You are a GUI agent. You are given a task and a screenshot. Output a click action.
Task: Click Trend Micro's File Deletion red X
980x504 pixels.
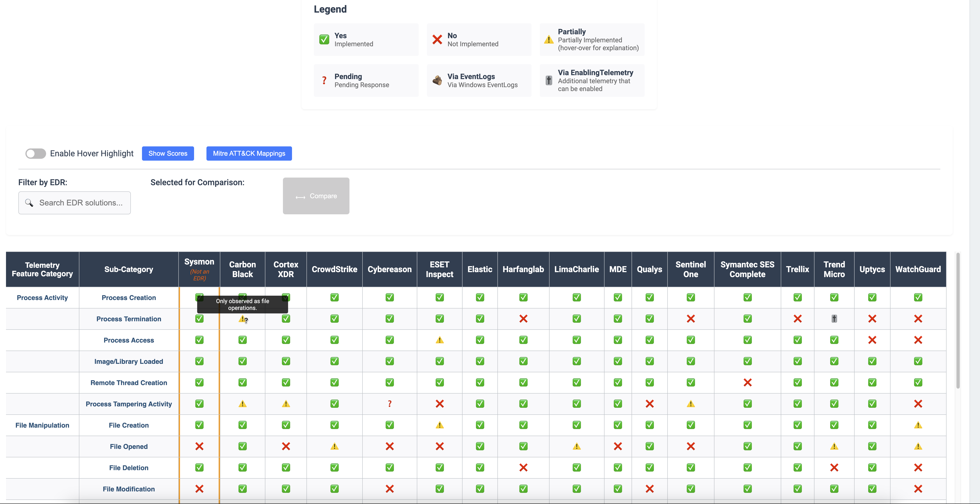(x=834, y=467)
